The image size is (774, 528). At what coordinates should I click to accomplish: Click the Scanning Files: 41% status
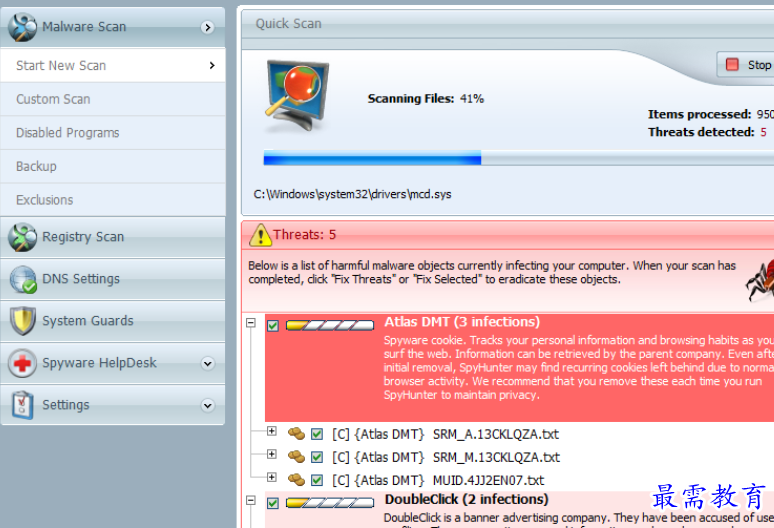click(x=426, y=99)
